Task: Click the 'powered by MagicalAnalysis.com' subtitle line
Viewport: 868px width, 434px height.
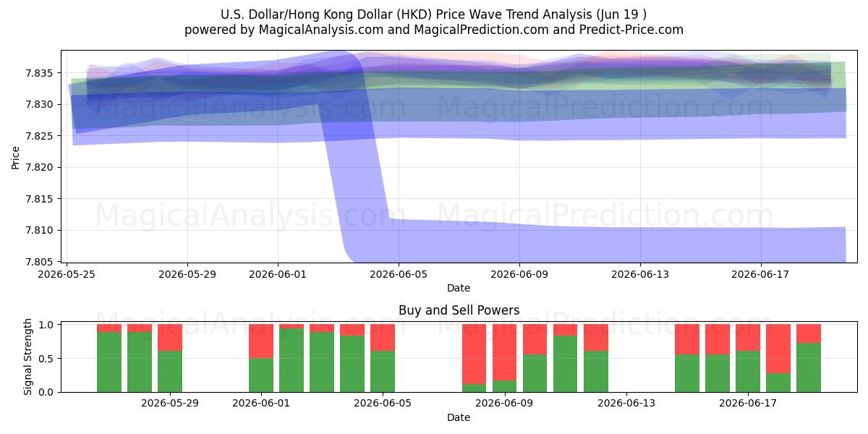Action: tap(434, 30)
